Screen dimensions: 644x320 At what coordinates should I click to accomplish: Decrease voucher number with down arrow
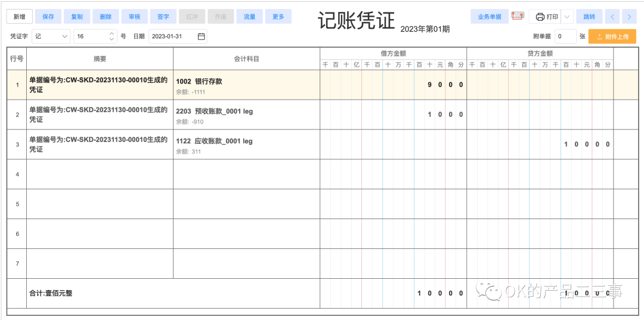pyautogui.click(x=112, y=39)
